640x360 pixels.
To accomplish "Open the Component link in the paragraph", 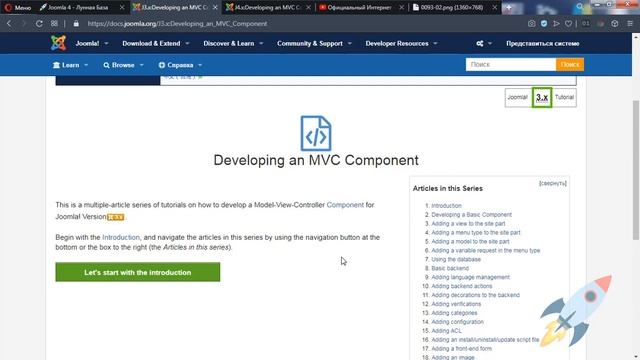I will tap(345, 205).
